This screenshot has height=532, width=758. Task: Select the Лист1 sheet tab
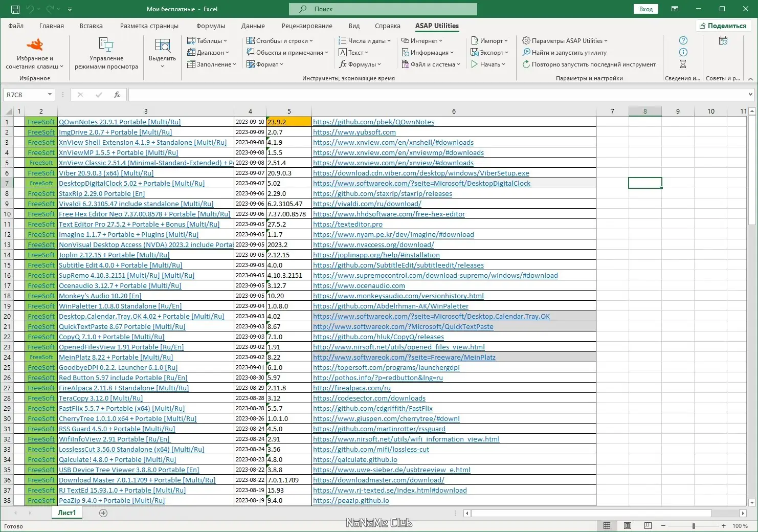pos(67,513)
